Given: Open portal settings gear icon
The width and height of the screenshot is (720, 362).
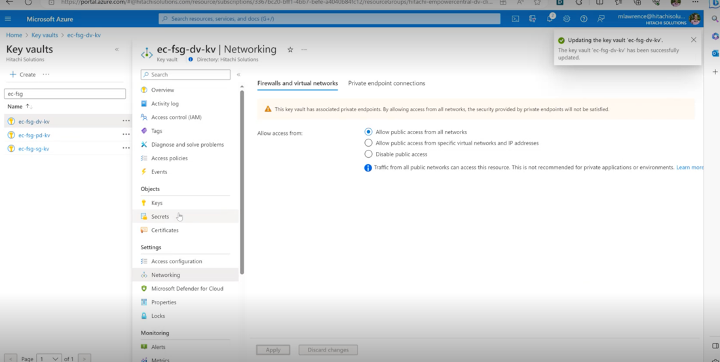Looking at the screenshot, I should coord(567,19).
